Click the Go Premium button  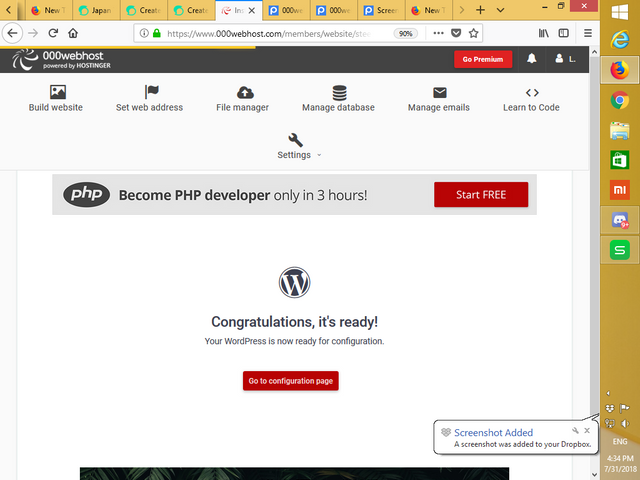[483, 59]
